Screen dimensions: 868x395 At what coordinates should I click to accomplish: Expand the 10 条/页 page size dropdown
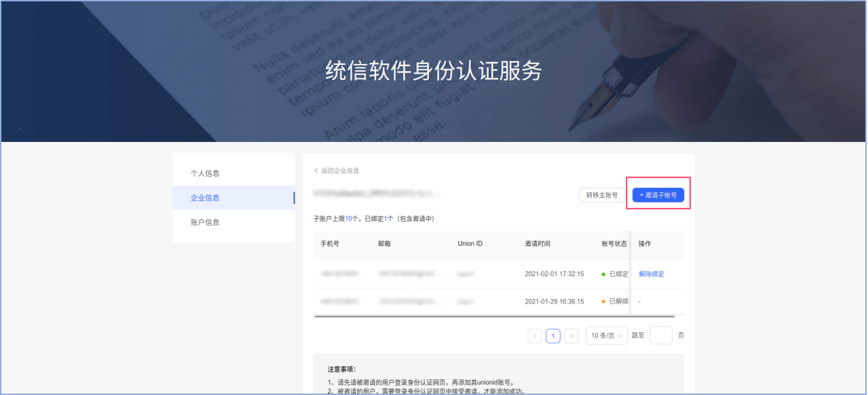pyautogui.click(x=606, y=336)
